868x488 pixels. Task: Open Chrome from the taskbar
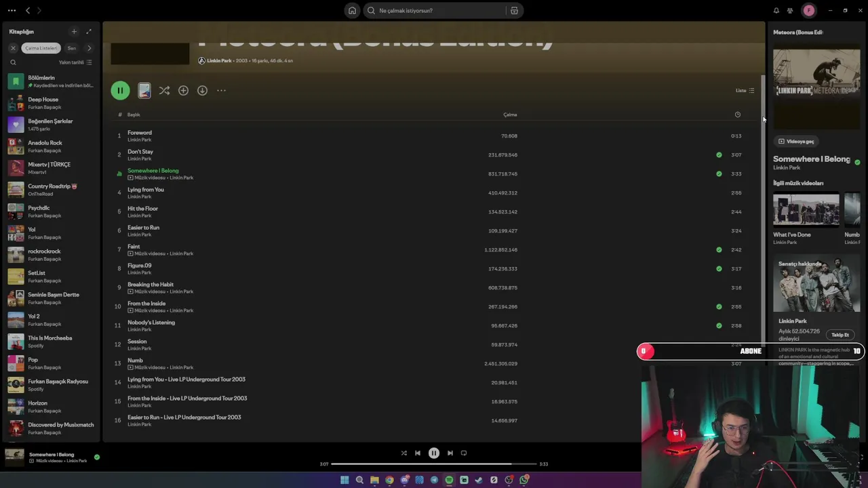pyautogui.click(x=389, y=480)
